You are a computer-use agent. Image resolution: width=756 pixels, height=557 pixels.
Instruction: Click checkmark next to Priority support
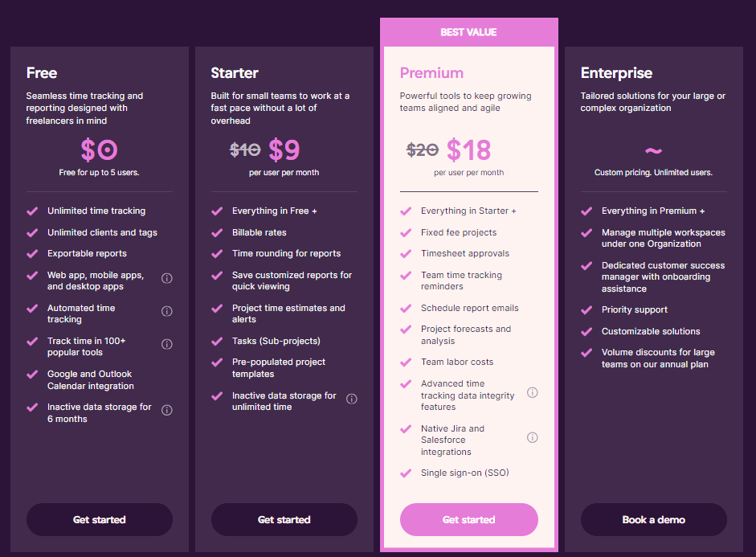[586, 309]
